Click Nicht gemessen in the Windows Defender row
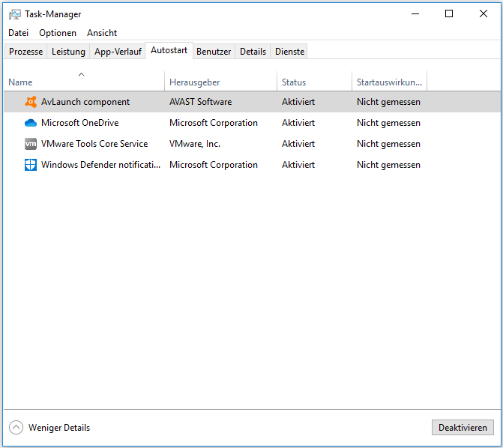 [x=388, y=165]
